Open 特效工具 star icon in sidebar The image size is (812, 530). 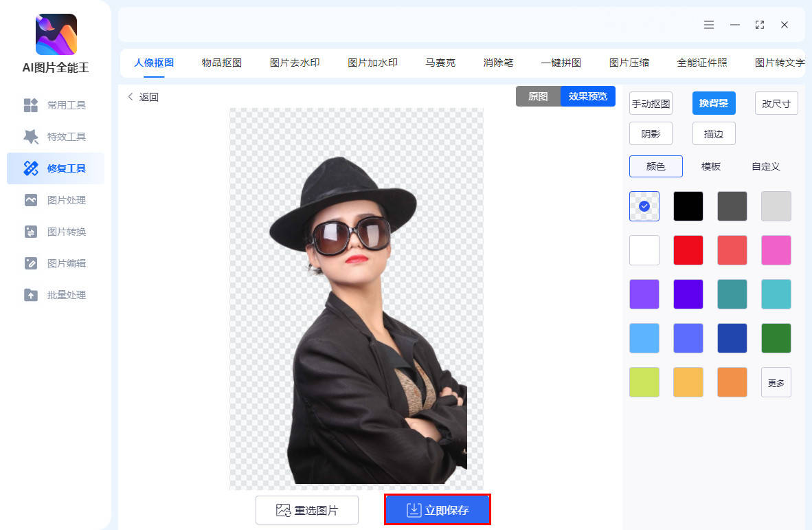pos(31,137)
